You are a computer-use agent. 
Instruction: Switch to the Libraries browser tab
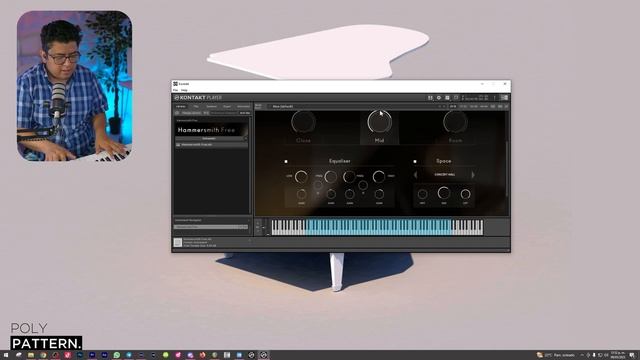point(181,107)
